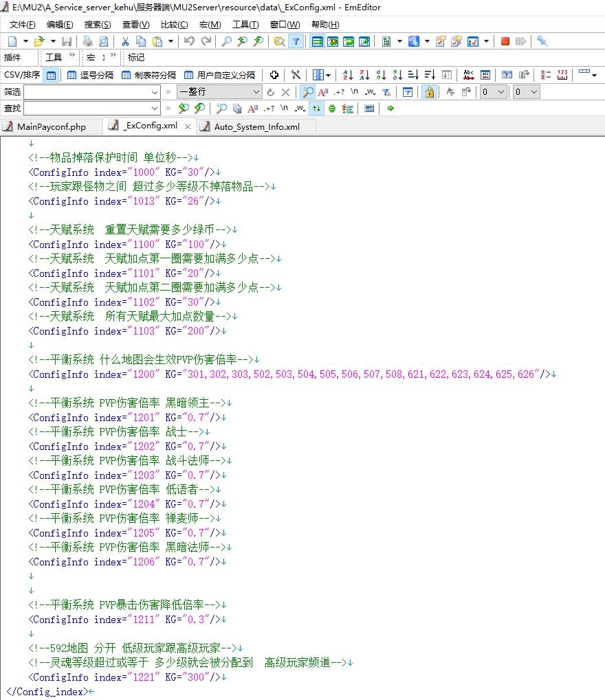Open the 文件(F) menu
The width and height of the screenshot is (605, 700).
point(22,25)
